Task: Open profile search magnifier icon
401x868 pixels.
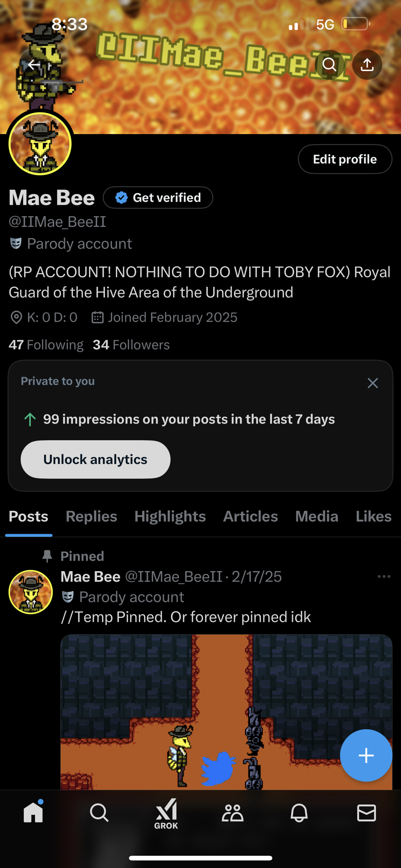Action: pos(329,65)
